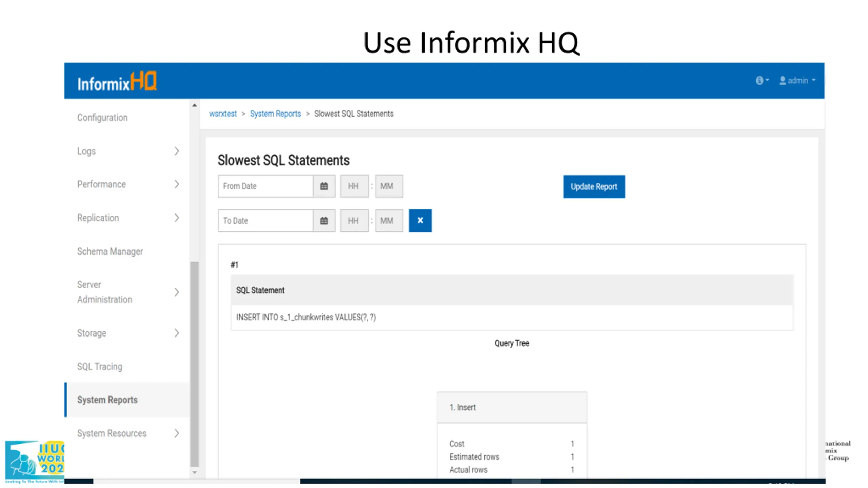Expand the Replication chevron

click(177, 218)
